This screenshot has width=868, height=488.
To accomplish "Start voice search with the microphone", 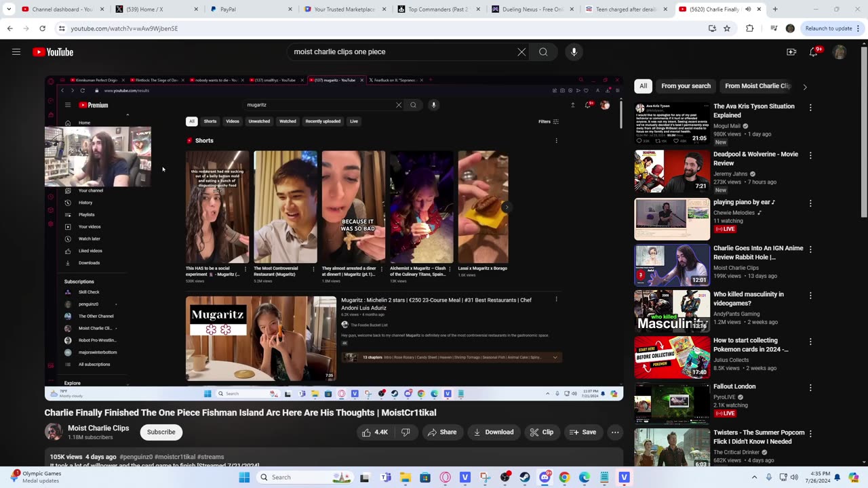I will point(574,52).
